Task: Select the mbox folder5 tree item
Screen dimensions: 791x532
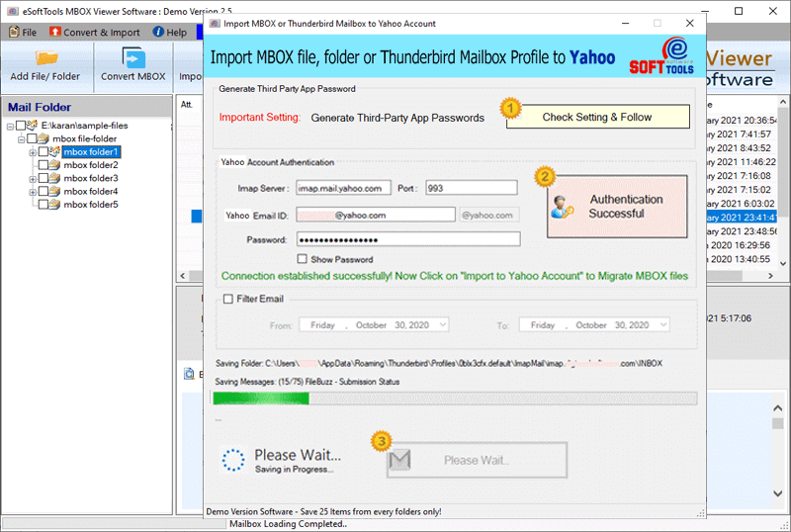Action: point(91,205)
